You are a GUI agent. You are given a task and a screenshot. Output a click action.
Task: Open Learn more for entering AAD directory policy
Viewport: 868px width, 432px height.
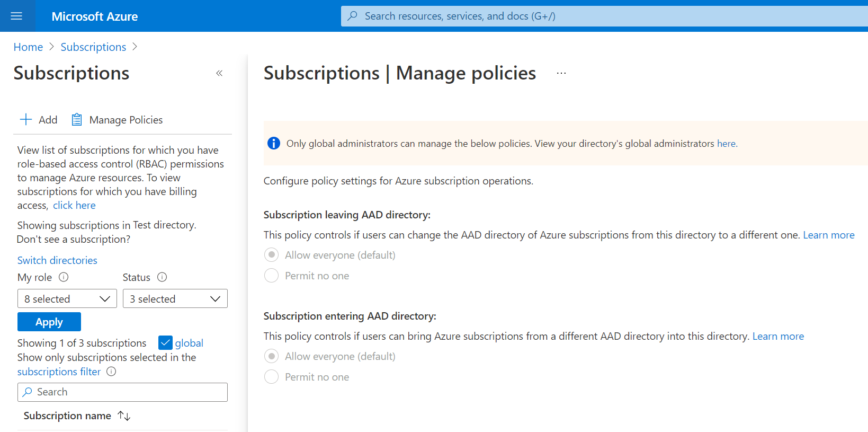point(778,336)
